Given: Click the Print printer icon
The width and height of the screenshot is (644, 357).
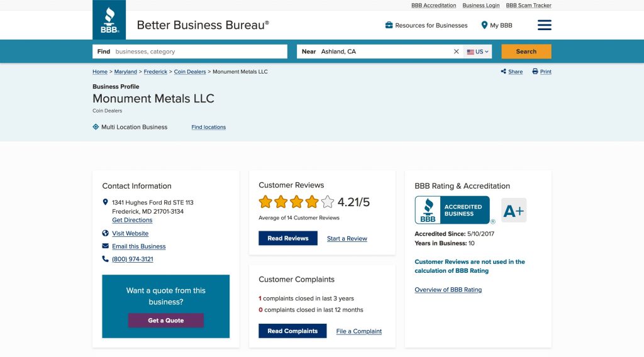Looking at the screenshot, I should 535,72.
